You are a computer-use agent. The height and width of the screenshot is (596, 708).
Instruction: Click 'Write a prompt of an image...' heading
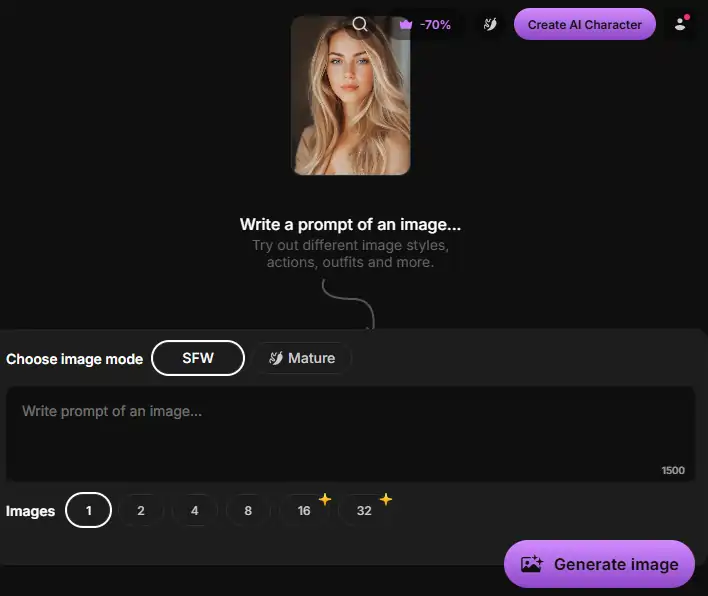pyautogui.click(x=350, y=224)
